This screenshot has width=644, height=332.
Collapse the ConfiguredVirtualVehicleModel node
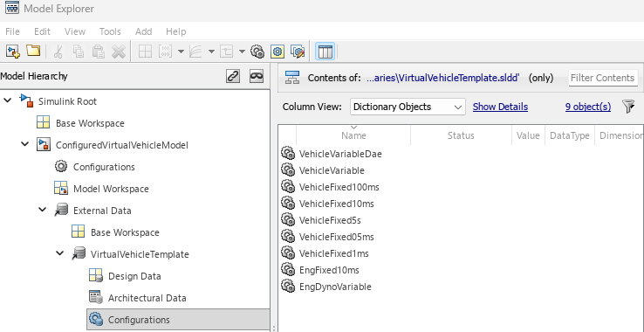[25, 144]
